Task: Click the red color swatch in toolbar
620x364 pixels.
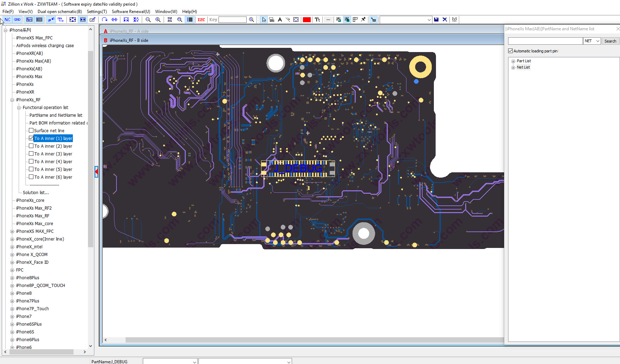Action: (x=306, y=20)
